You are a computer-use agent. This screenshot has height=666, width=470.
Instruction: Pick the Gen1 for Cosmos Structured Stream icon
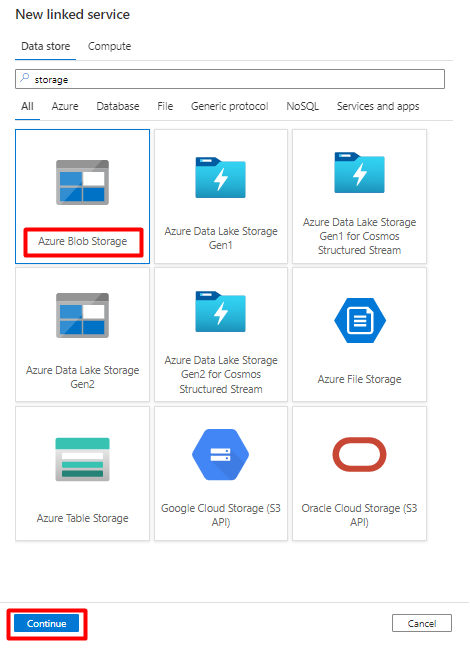(x=359, y=172)
